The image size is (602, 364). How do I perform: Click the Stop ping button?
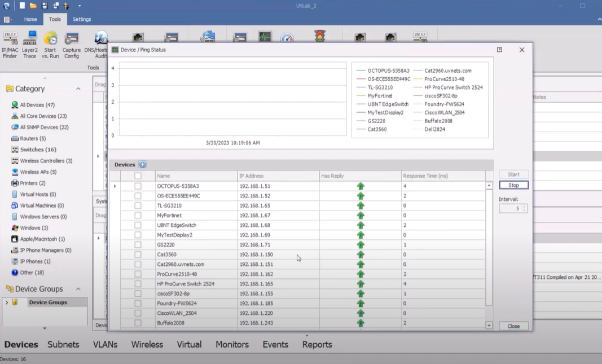pyautogui.click(x=513, y=185)
